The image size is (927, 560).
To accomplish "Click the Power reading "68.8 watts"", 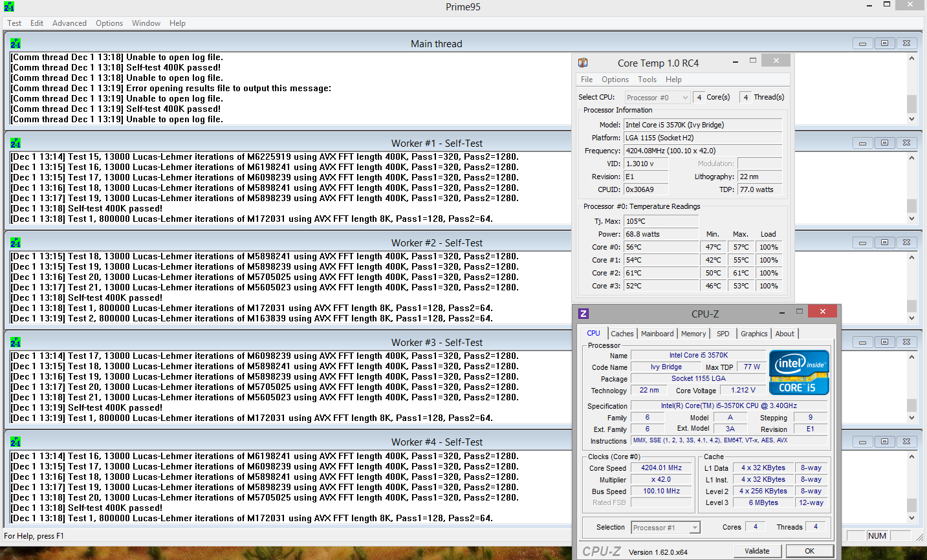I will (x=661, y=234).
